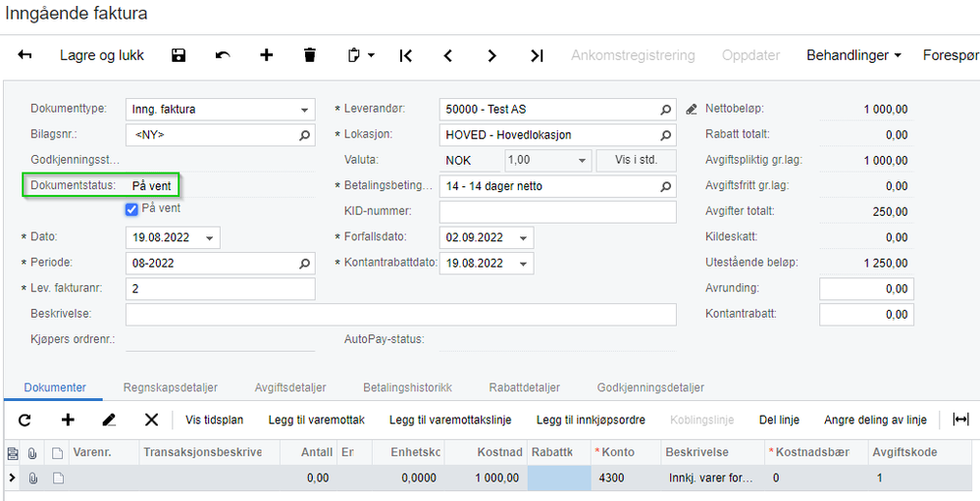Click the grid settings header icon
Screen dimensions: 980x501
coord(12,453)
